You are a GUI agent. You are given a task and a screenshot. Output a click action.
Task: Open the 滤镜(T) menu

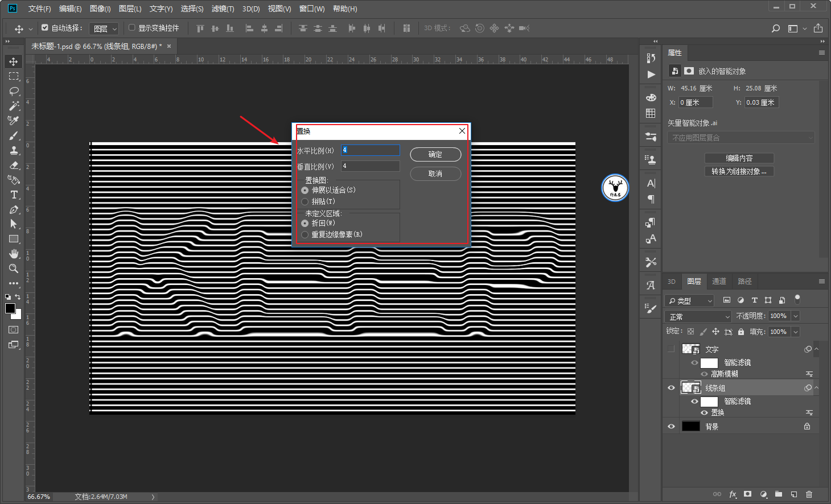click(223, 9)
